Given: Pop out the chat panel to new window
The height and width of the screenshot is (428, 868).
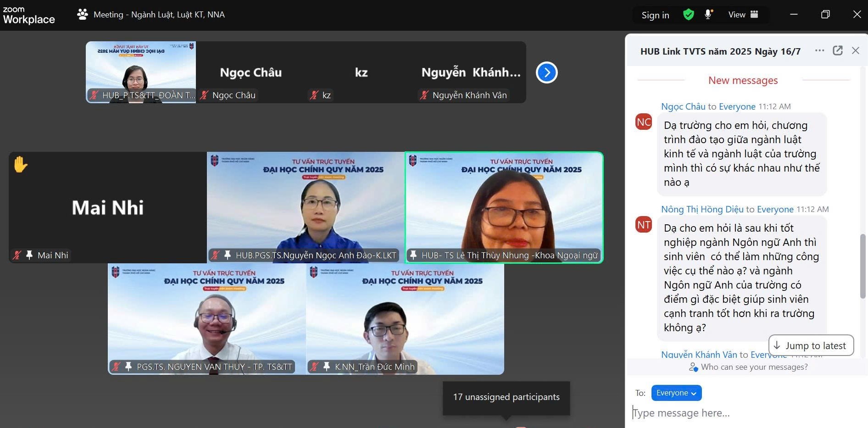Looking at the screenshot, I should (838, 50).
